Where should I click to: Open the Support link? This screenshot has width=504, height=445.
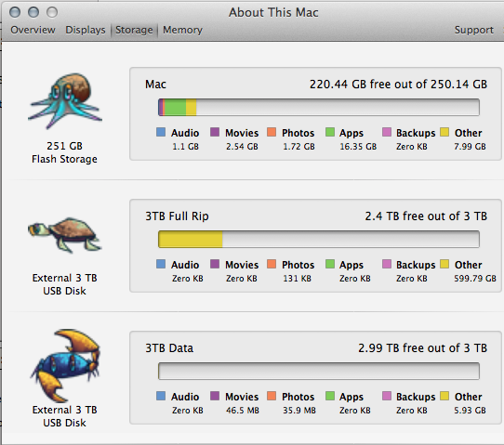(474, 30)
